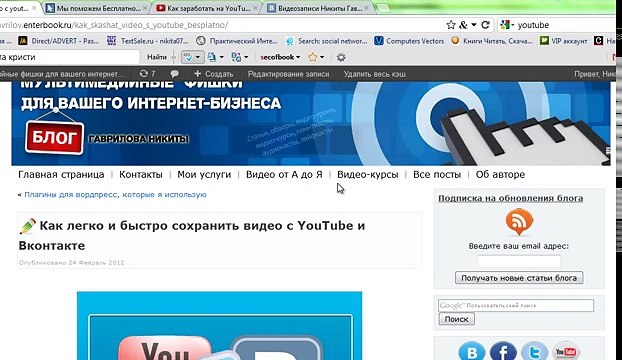Open a new browser tab
The image size is (622, 360).
click(x=382, y=8)
